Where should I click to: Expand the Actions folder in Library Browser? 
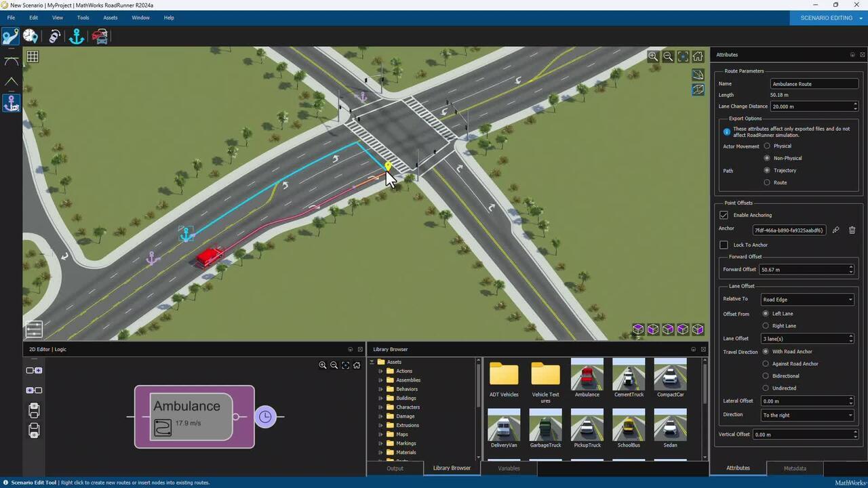380,371
